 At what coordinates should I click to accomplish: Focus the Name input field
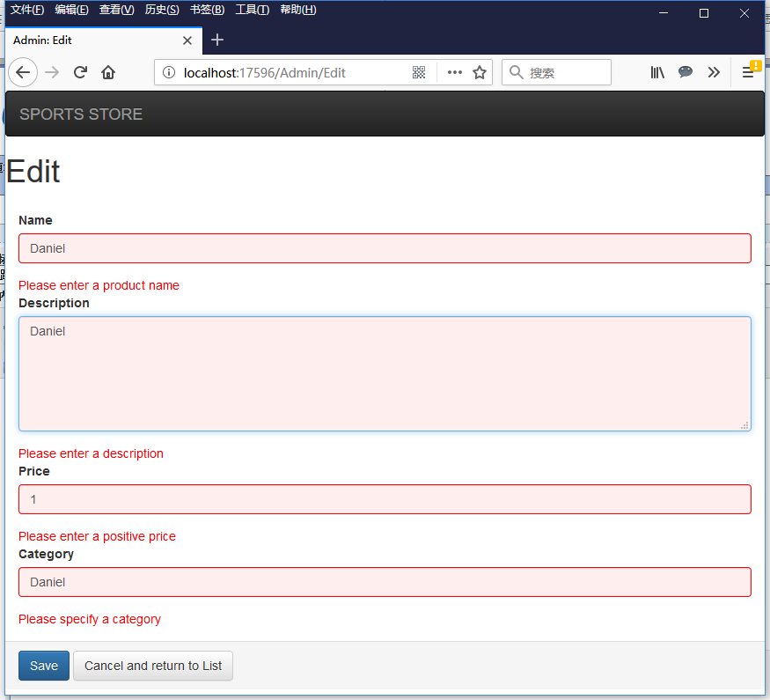pos(385,248)
